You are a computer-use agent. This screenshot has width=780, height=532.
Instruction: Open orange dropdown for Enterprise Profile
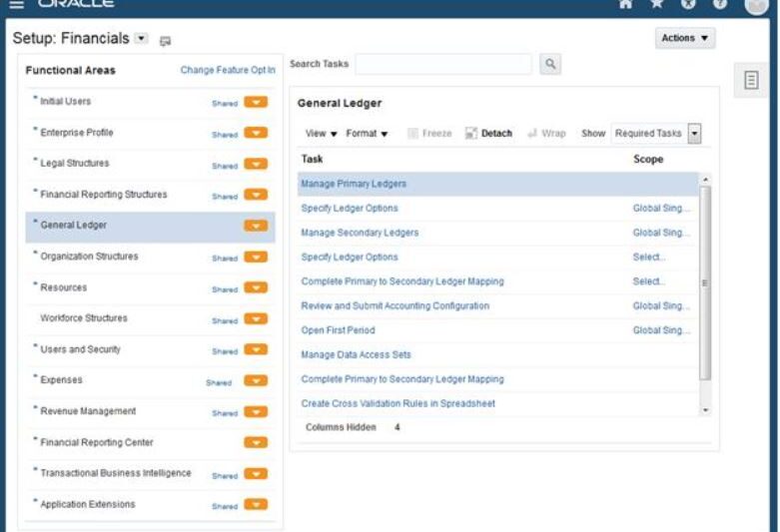coord(256,133)
